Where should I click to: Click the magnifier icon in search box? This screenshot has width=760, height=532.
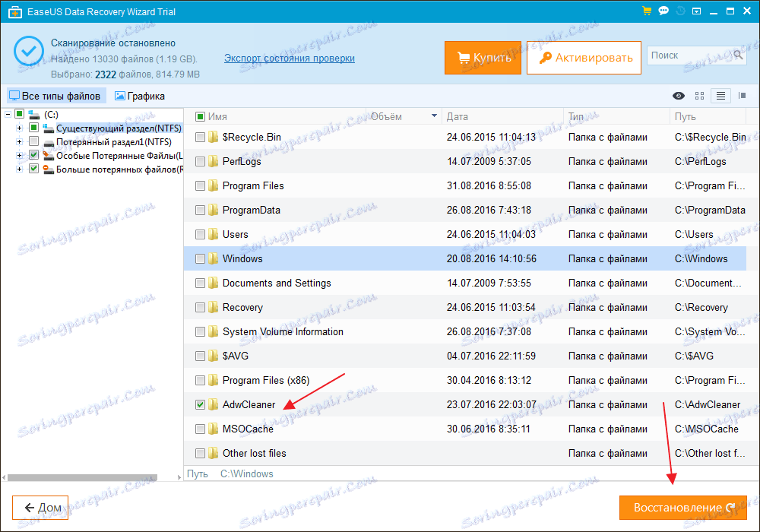(x=738, y=55)
